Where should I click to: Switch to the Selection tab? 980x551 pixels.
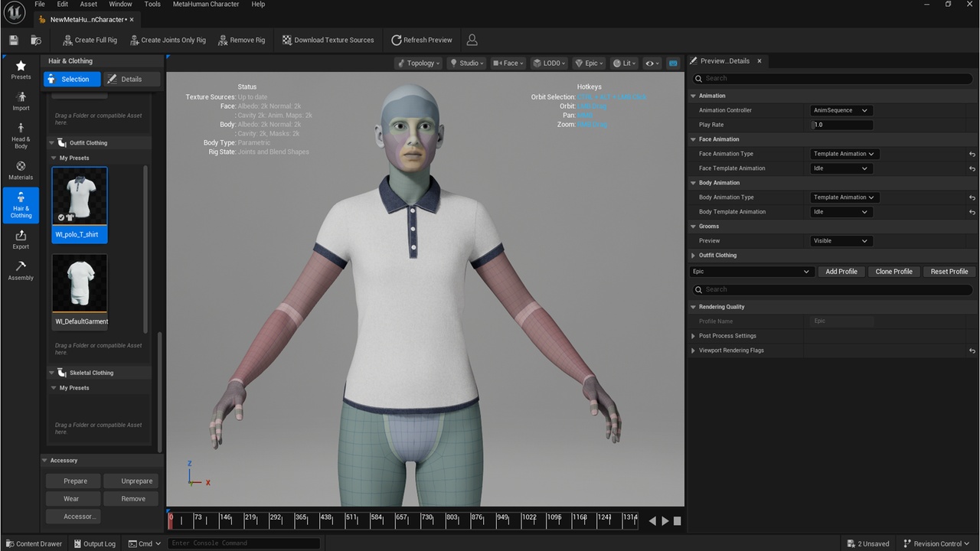(x=72, y=79)
